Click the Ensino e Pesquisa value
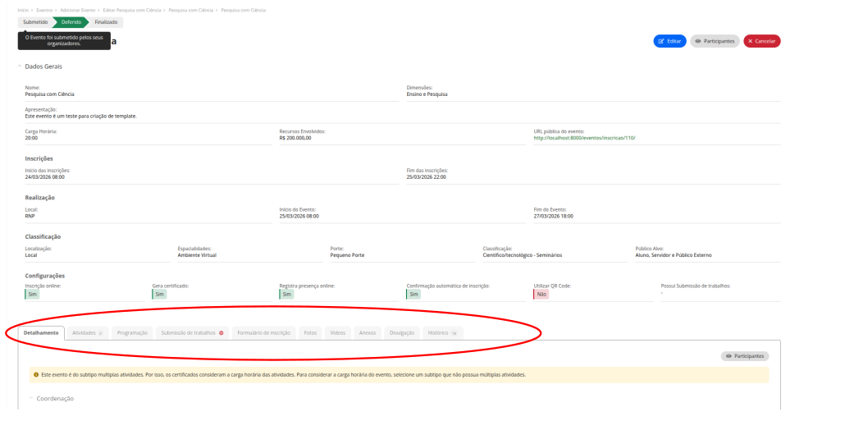 click(x=427, y=94)
